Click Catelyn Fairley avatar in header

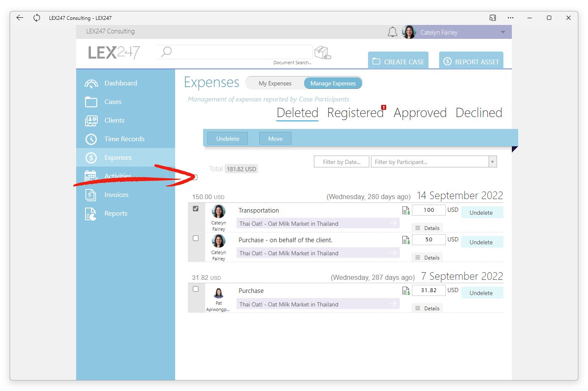(409, 32)
